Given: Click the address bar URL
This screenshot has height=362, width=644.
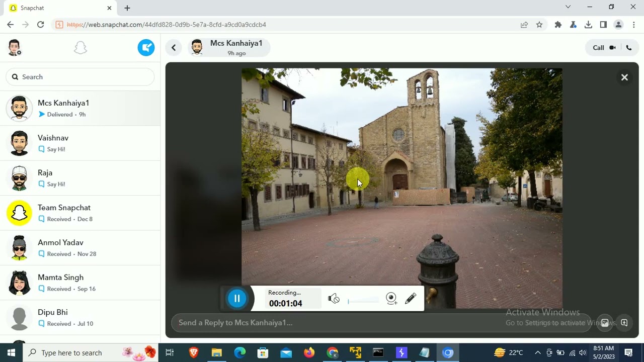Looking at the screenshot, I should (167, 25).
